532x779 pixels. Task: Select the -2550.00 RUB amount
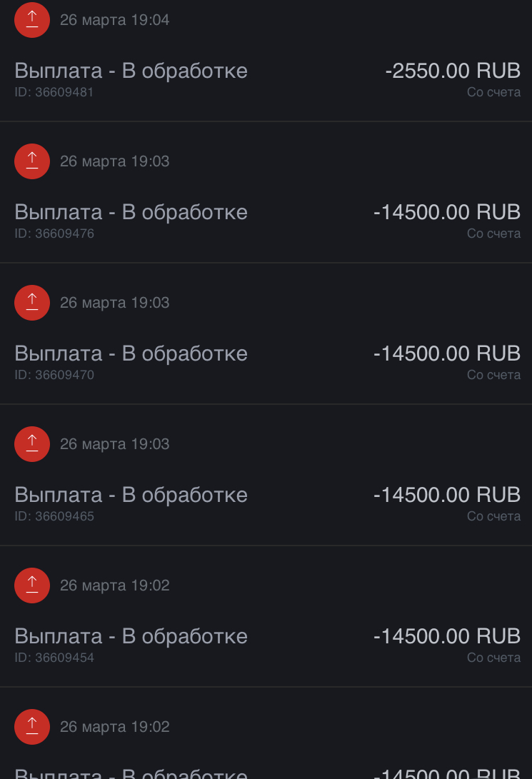[453, 71]
